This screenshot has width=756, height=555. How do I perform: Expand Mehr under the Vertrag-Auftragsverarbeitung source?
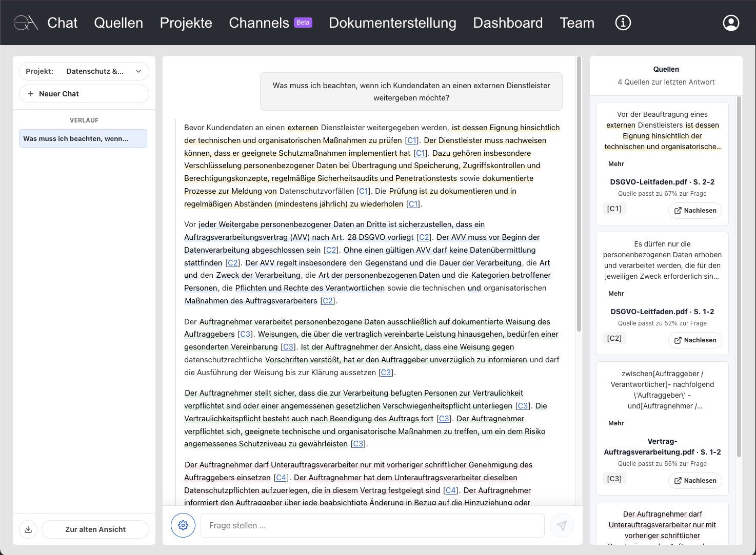[616, 423]
